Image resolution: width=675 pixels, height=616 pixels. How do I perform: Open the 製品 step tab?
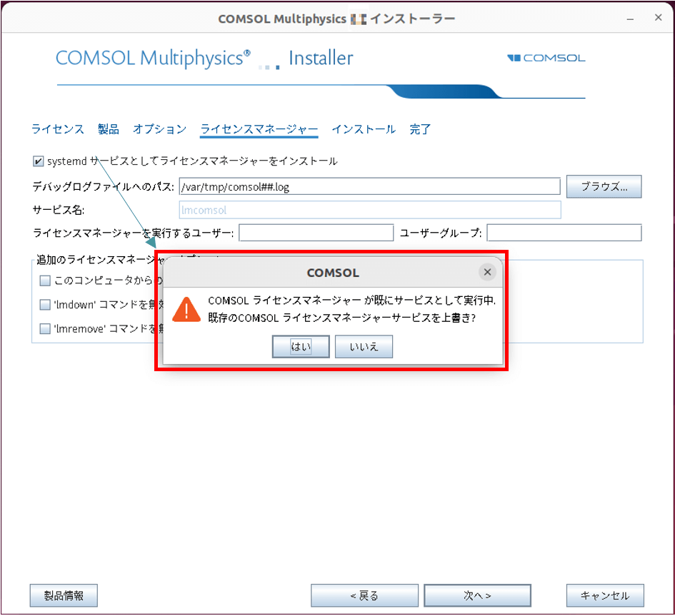pyautogui.click(x=109, y=129)
